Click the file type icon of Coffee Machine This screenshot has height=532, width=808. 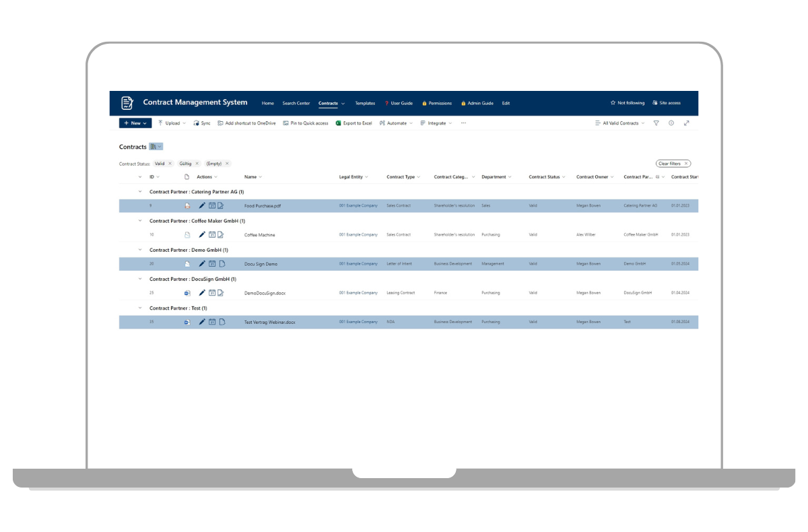point(187,235)
